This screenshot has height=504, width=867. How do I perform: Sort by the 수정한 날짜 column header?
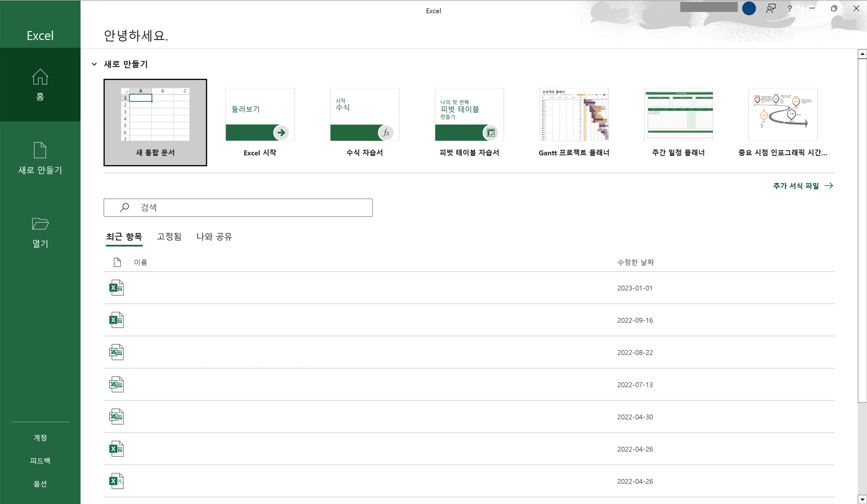(x=636, y=262)
